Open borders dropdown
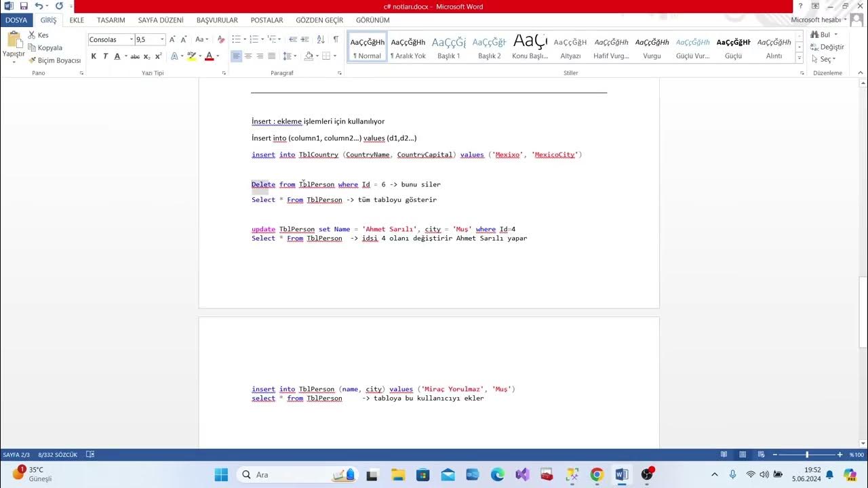This screenshot has height=488, width=868. [x=334, y=56]
